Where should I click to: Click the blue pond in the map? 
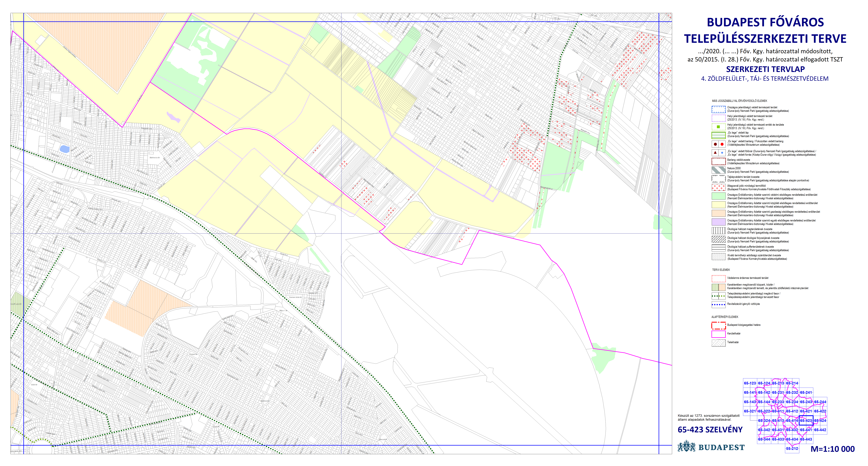64,149
